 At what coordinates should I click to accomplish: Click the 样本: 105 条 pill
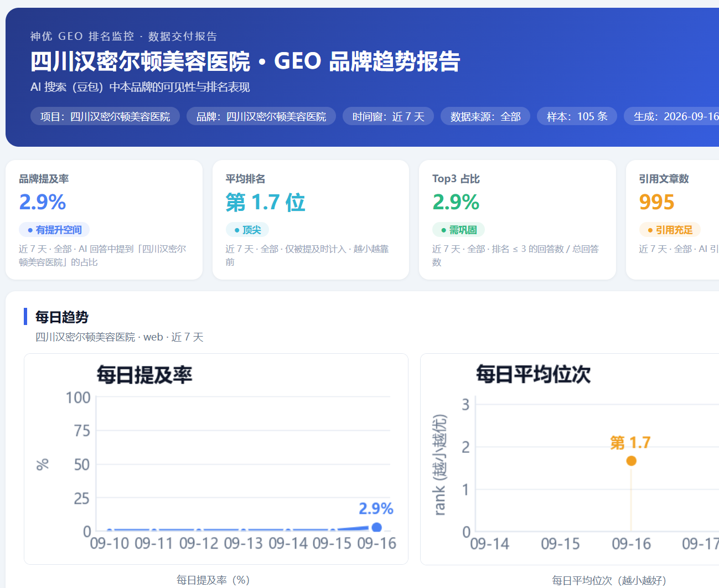(x=577, y=116)
